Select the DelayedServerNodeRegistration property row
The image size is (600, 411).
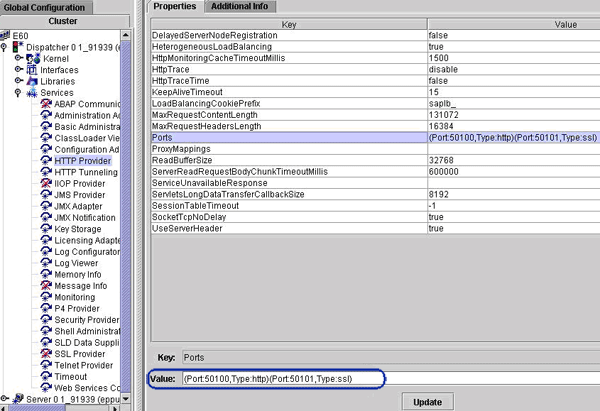[375, 36]
